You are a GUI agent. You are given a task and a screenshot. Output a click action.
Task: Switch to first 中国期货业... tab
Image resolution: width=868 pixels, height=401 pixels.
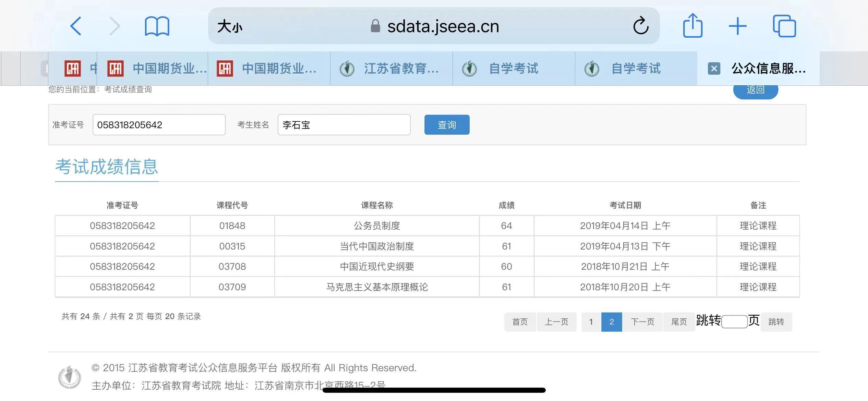tap(153, 69)
